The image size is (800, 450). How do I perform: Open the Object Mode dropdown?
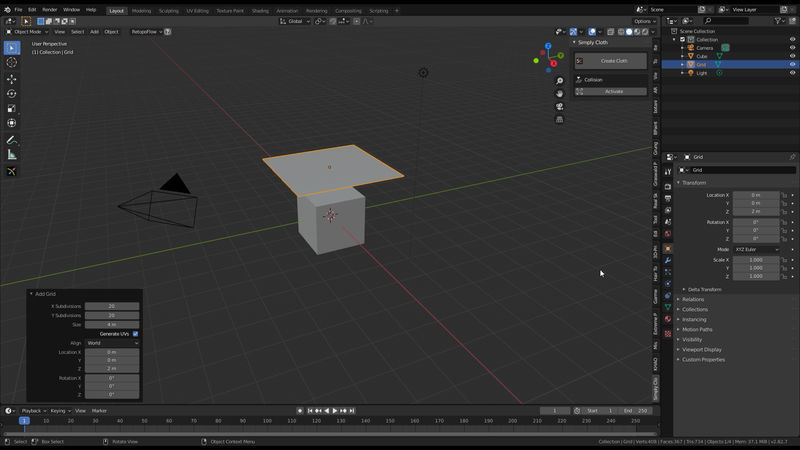pos(27,32)
